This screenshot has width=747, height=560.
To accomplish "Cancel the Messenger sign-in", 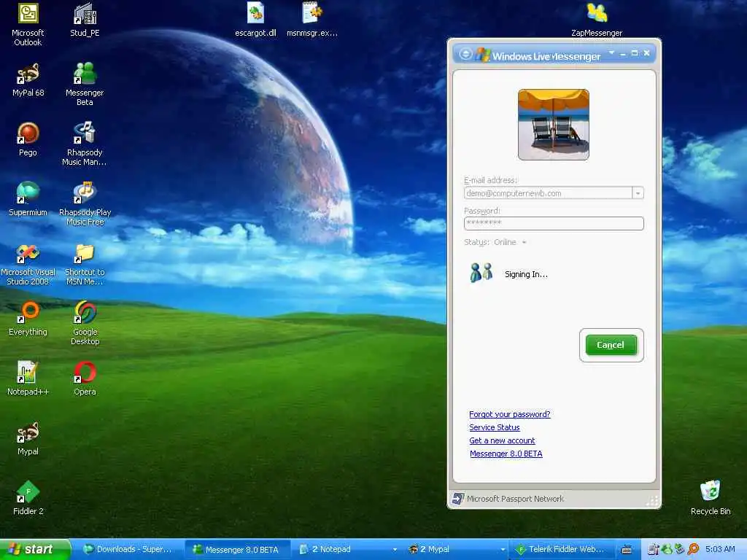I will click(611, 345).
